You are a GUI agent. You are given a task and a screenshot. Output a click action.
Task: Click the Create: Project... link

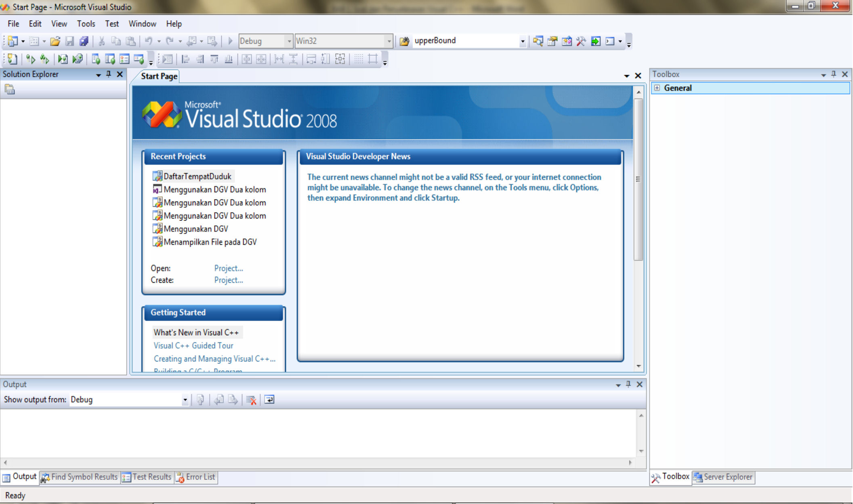pyautogui.click(x=229, y=280)
